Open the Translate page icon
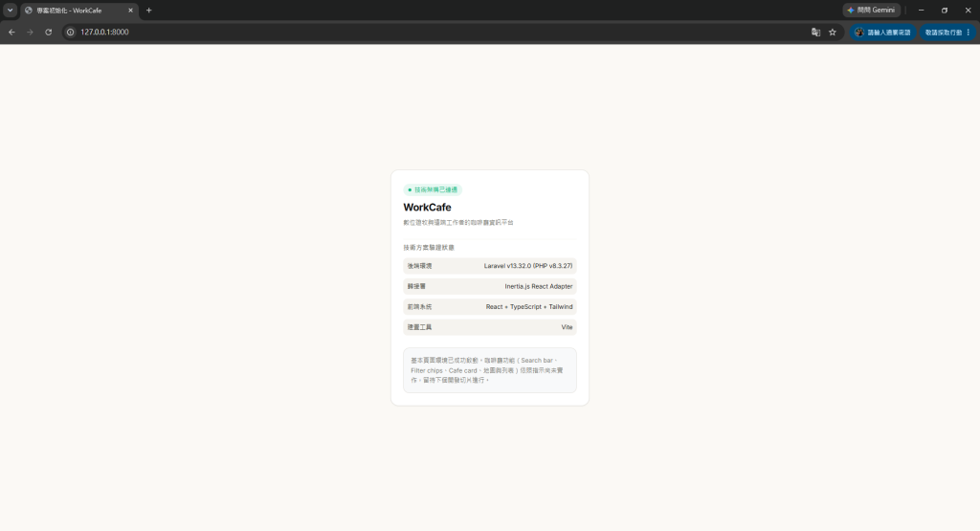 [815, 32]
